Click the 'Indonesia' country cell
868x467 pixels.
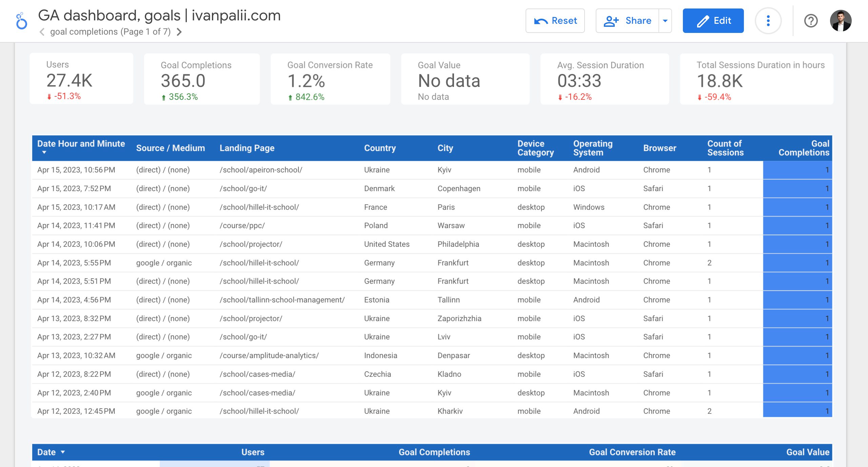point(380,355)
